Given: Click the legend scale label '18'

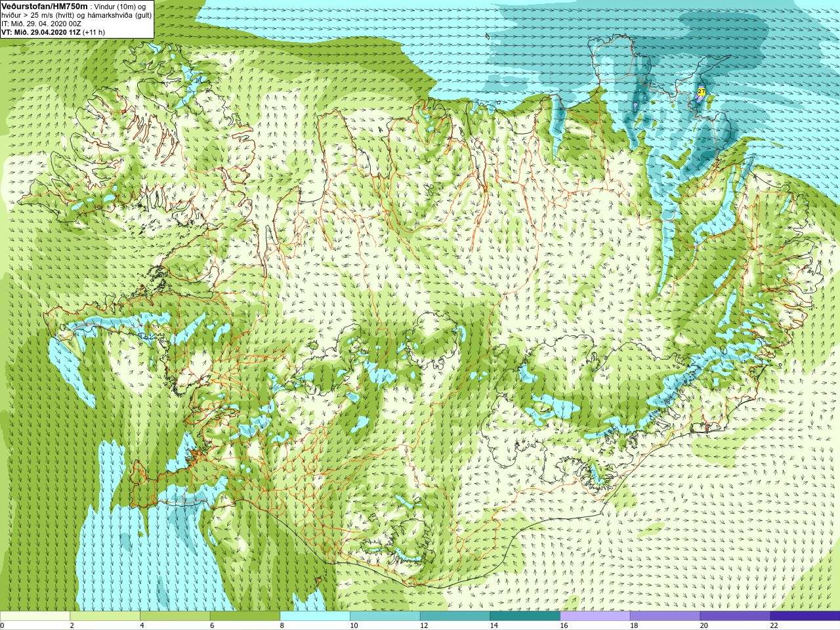Looking at the screenshot, I should tap(634, 625).
